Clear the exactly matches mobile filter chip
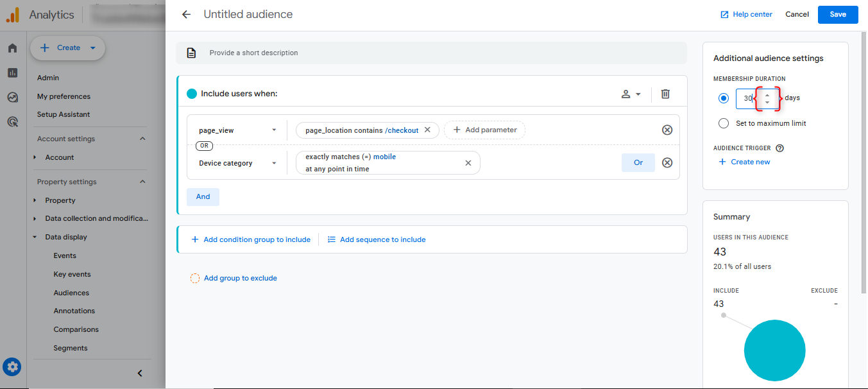This screenshot has height=389, width=868. pyautogui.click(x=468, y=163)
